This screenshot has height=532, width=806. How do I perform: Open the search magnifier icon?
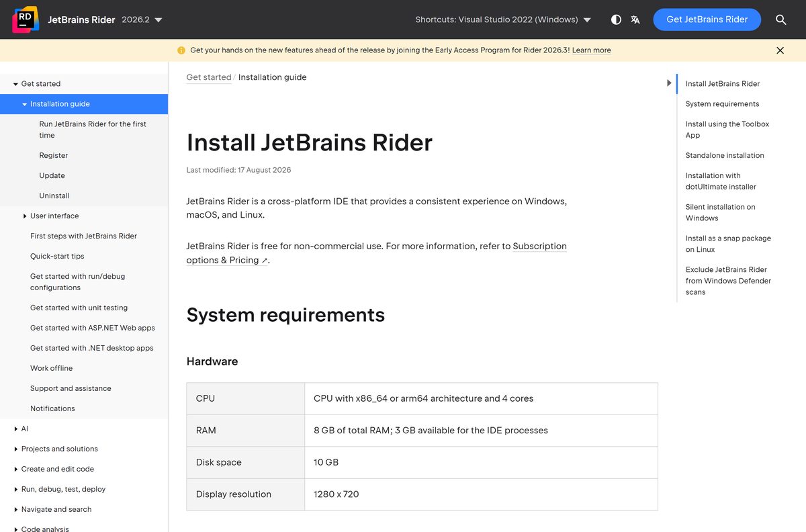[x=780, y=19]
